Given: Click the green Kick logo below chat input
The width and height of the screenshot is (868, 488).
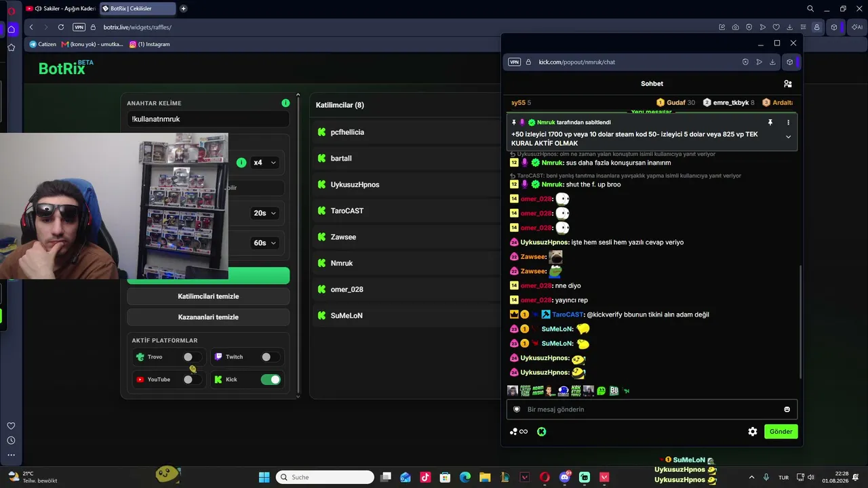Looking at the screenshot, I should [x=541, y=432].
